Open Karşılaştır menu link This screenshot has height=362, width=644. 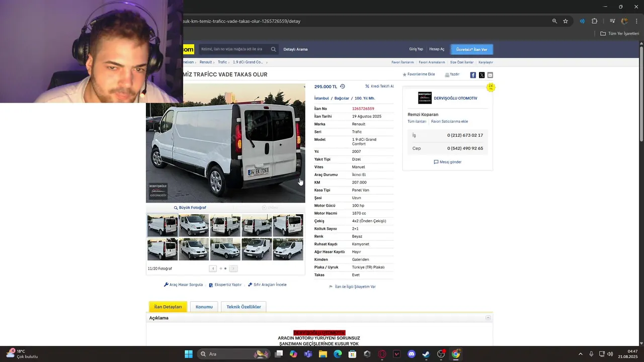[486, 62]
